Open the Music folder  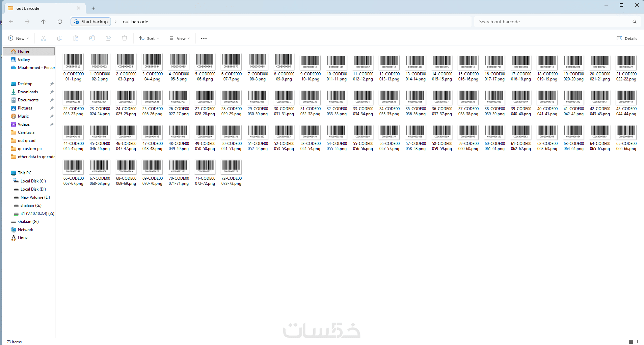tap(23, 116)
